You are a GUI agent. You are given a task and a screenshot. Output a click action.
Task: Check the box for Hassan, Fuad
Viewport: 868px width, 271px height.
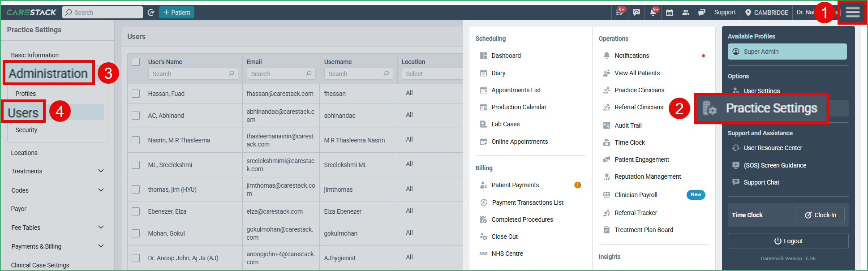[136, 94]
